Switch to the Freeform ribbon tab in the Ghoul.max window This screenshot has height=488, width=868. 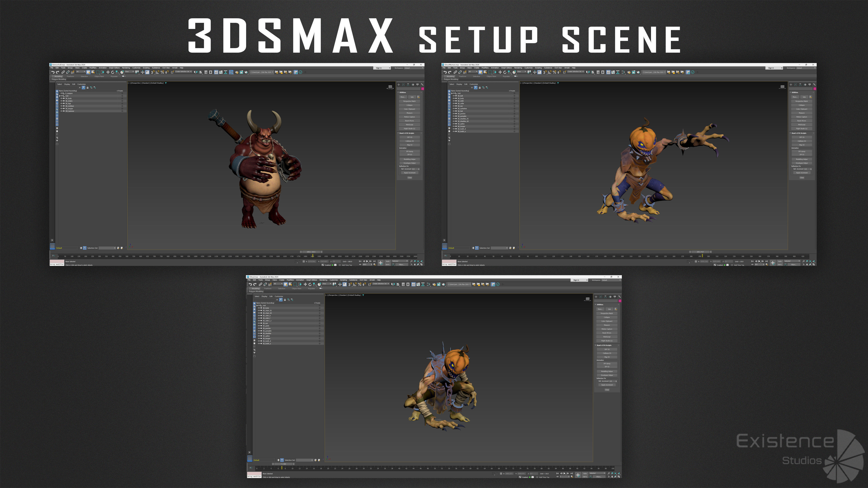pos(268,289)
